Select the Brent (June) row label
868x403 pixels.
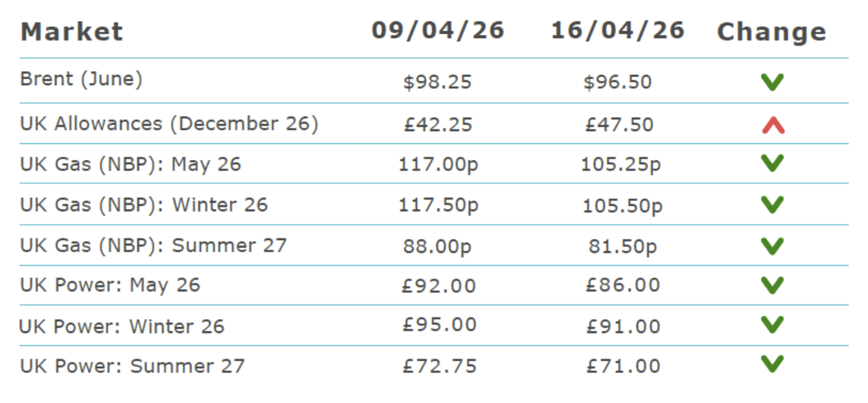click(81, 80)
